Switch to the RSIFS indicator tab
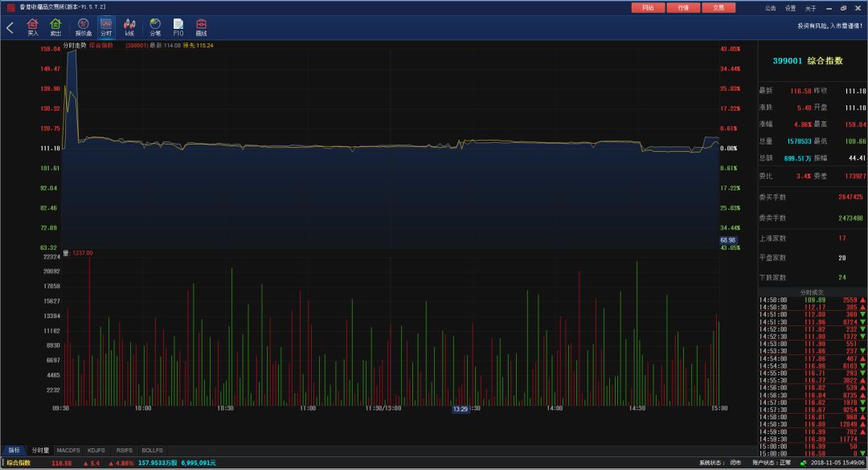 [x=125, y=450]
